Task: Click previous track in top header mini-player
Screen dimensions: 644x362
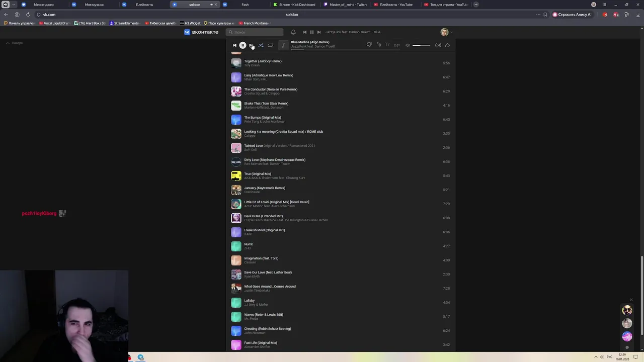Action: tap(304, 32)
